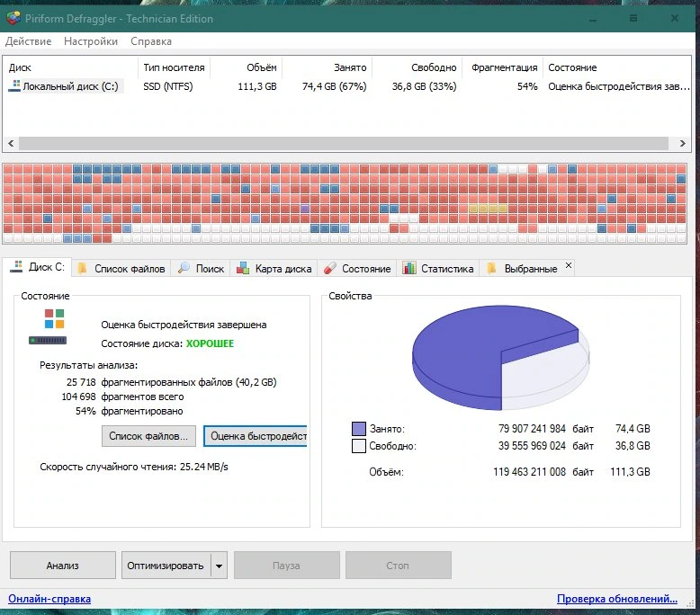Image resolution: width=700 pixels, height=615 pixels.
Task: Open the Проверка обновлений... link
Action: point(617,599)
